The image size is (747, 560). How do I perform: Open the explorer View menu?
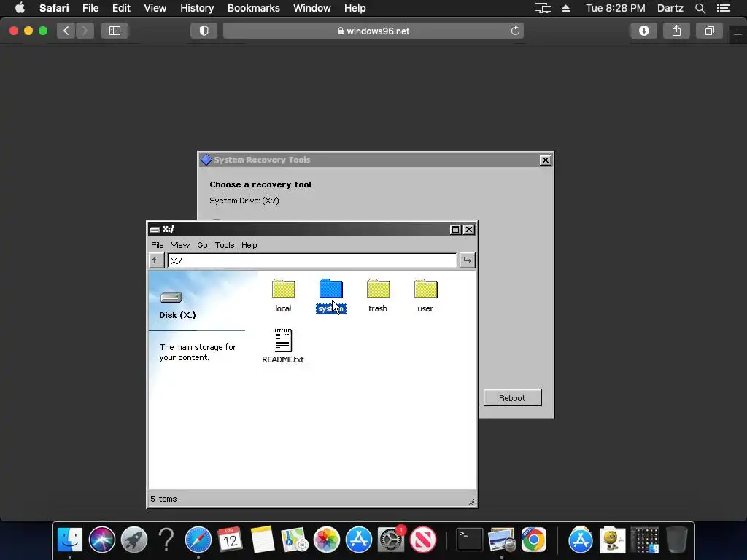click(180, 245)
